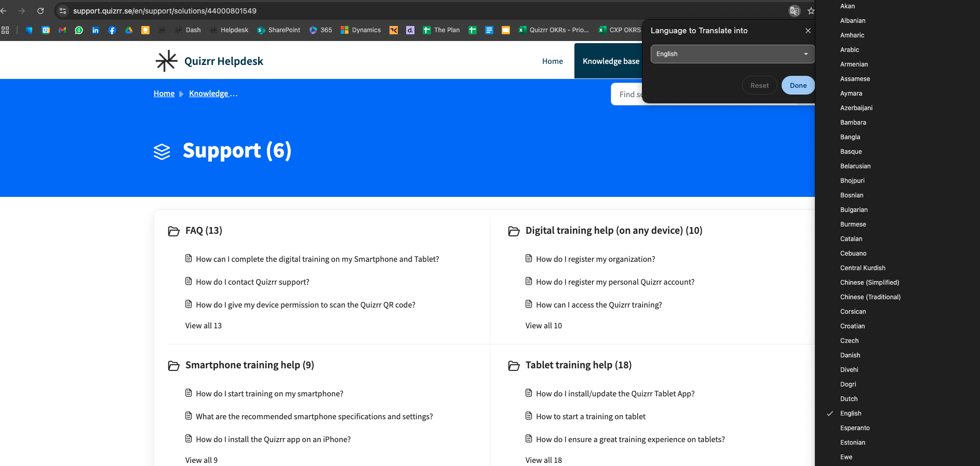Open article about scanning the Quizrr QR code

click(305, 305)
